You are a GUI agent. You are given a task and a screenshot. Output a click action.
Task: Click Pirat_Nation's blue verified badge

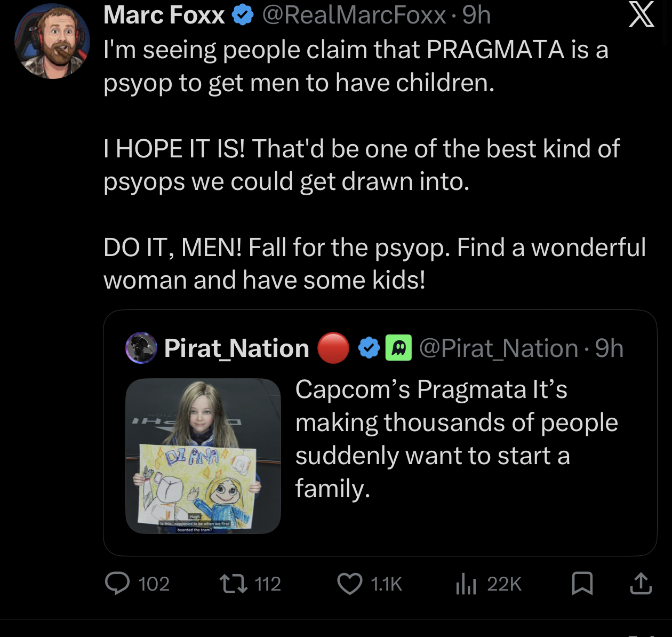(x=369, y=348)
